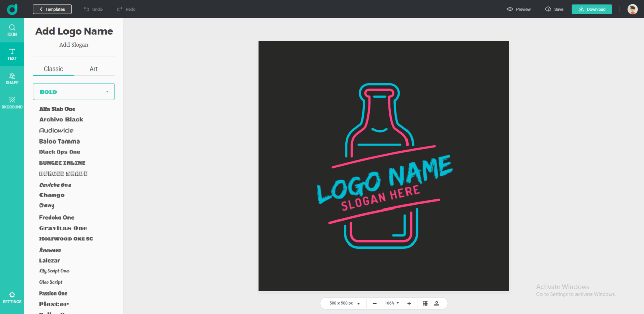Screen dimensions: 644x314
Task: Click Add Logo Name heading
Action: [74, 31]
